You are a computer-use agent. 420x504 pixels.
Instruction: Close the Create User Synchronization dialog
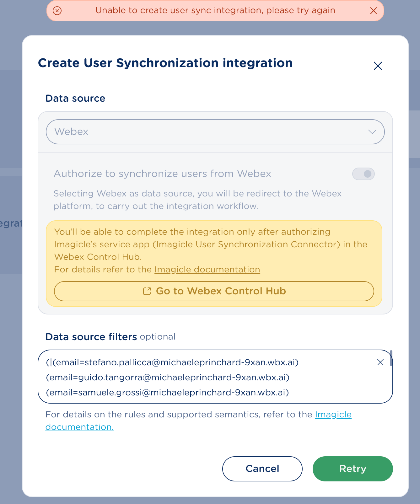tap(378, 66)
